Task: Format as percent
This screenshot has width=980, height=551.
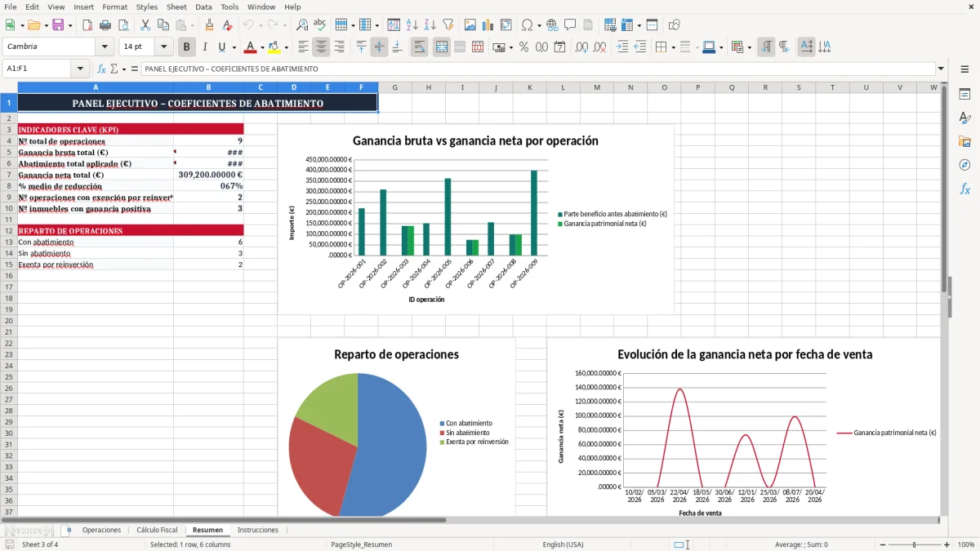Action: coord(523,47)
